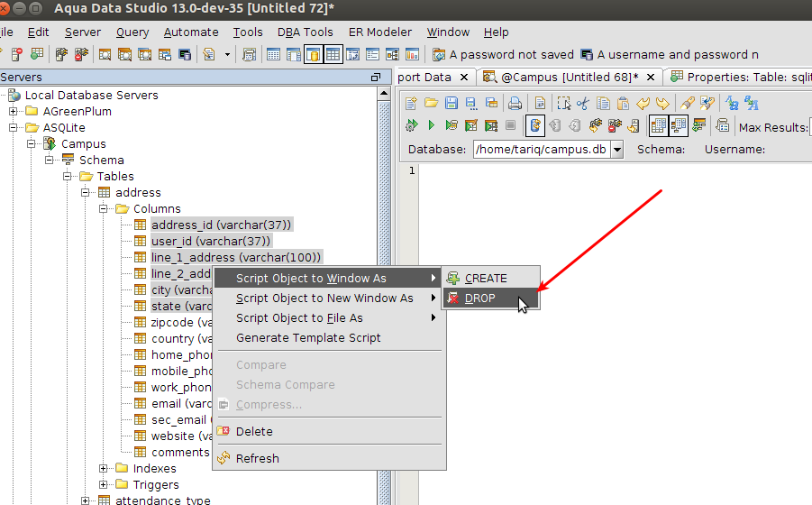Redo with the right yellow arrow icon

[x=662, y=104]
